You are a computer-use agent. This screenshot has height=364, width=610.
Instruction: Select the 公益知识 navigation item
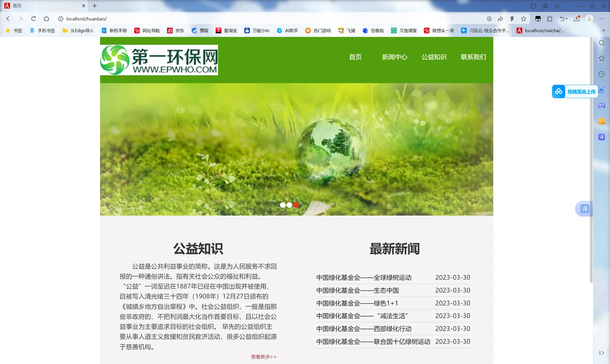pos(434,57)
